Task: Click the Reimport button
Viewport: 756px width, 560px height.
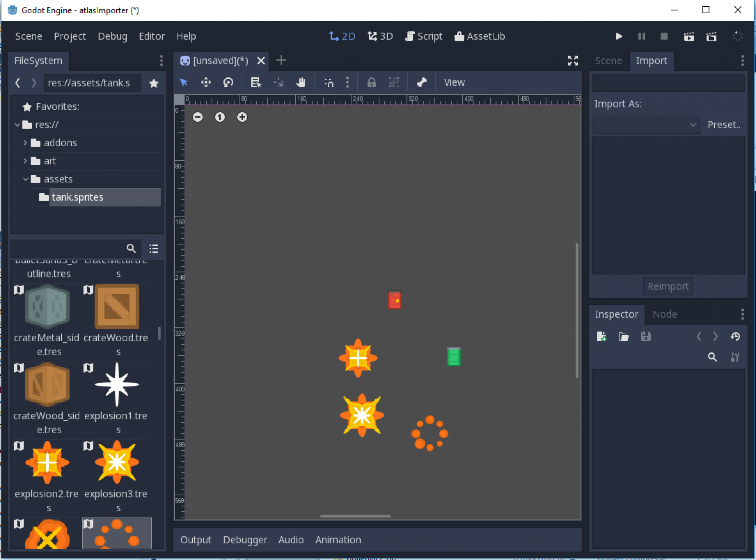Action: (668, 286)
